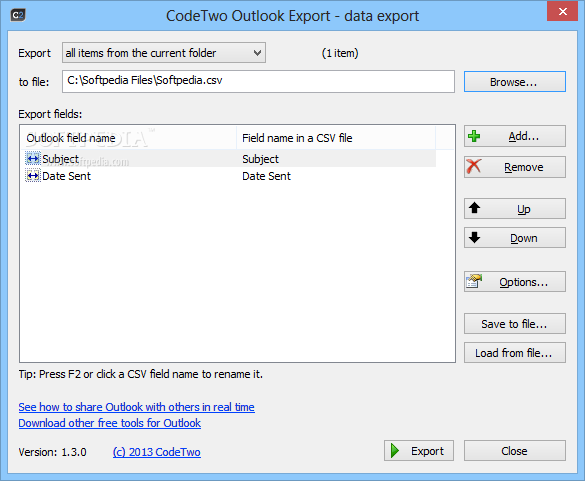
Task: Select the Subject Outlook field name
Action: 60,159
